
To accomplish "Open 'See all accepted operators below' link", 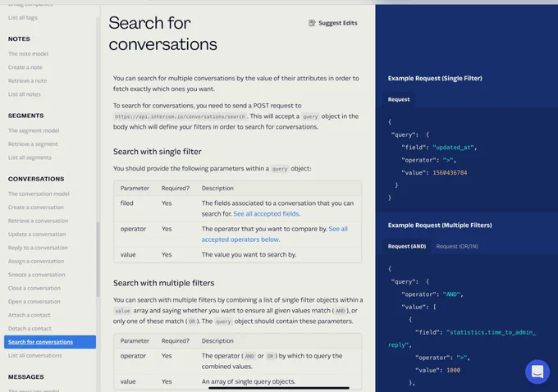I will 274,234.
